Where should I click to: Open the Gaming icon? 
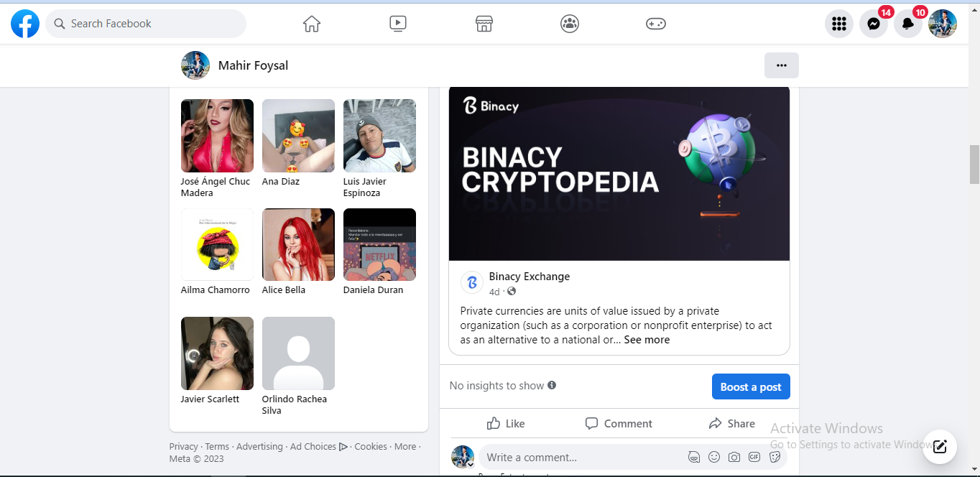(x=656, y=24)
